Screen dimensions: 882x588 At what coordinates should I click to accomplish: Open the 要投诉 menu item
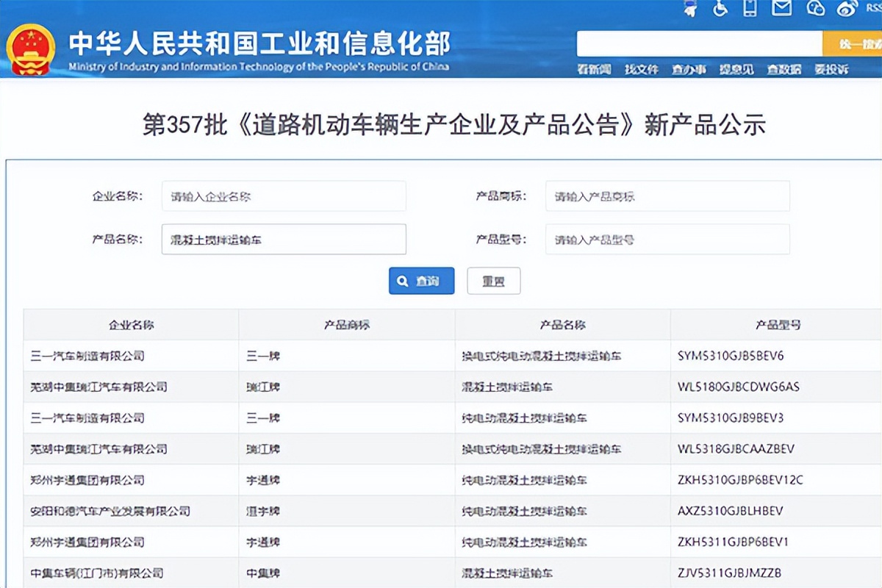(831, 70)
